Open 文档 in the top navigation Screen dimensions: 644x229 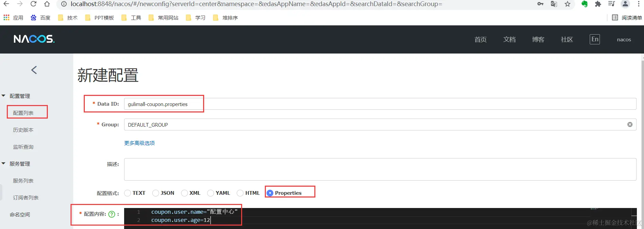pyautogui.click(x=509, y=39)
